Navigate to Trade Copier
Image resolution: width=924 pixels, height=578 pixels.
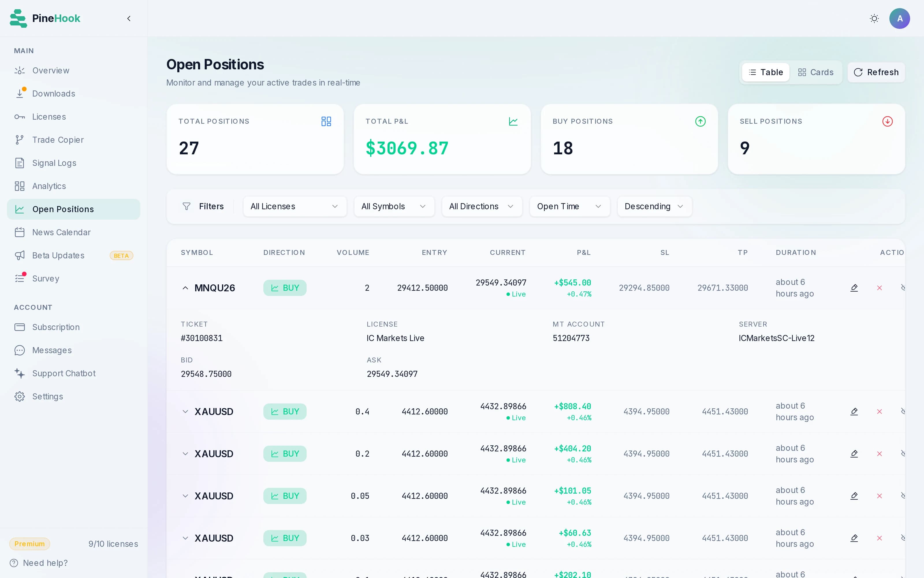pos(73,140)
